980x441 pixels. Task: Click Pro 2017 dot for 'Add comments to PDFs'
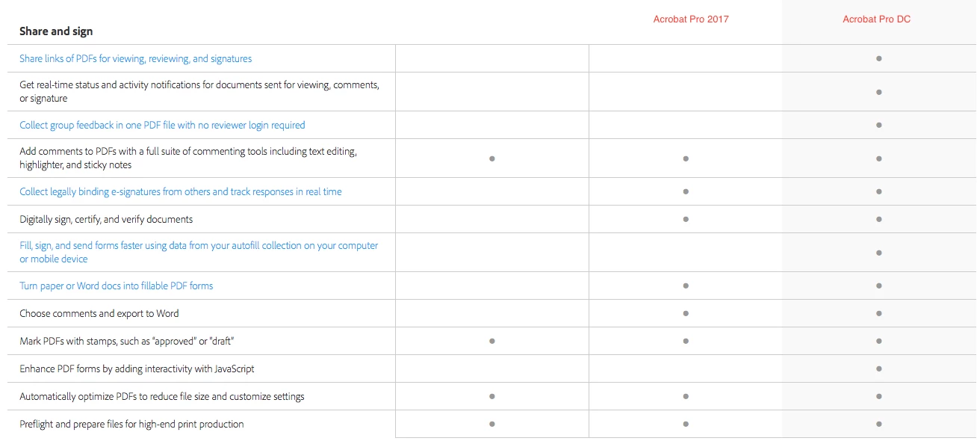pyautogui.click(x=686, y=158)
